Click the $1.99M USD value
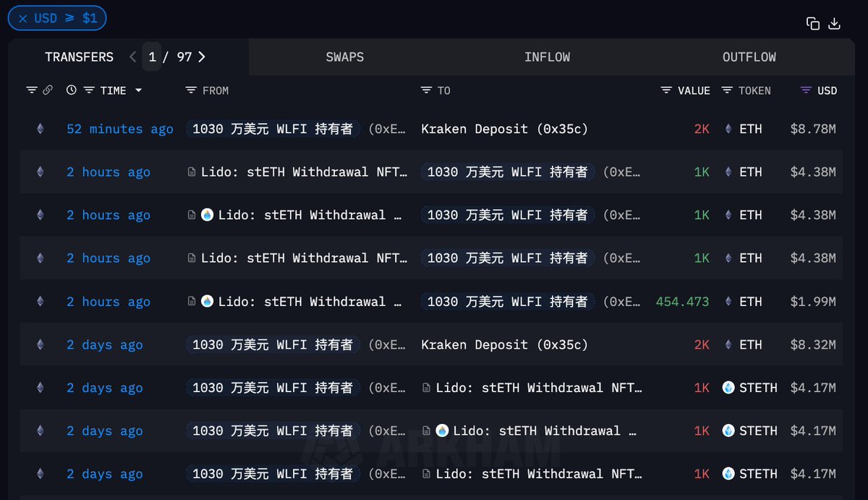Screen dimensions: 868x500 (813, 302)
